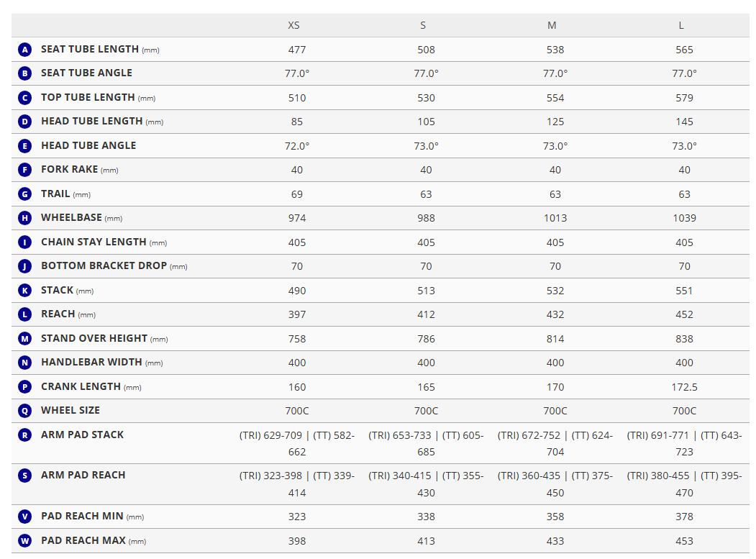
Task: Select the P icon beside Crank Length
Action: click(x=24, y=387)
